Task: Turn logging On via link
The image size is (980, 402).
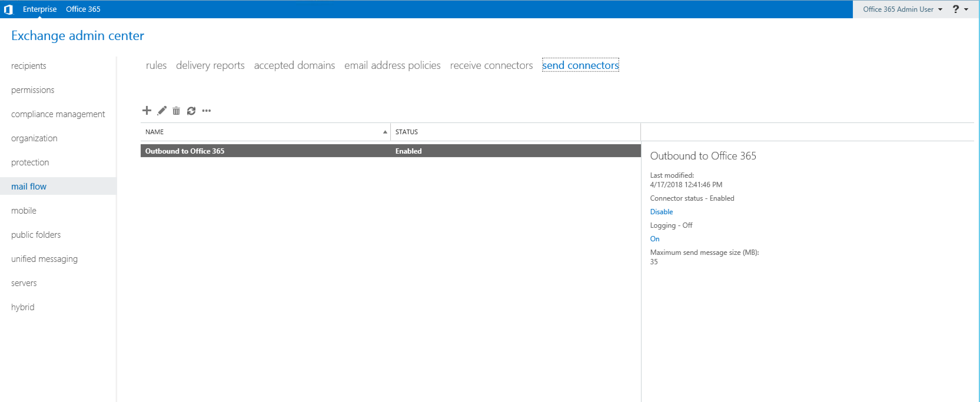Action: pos(654,239)
